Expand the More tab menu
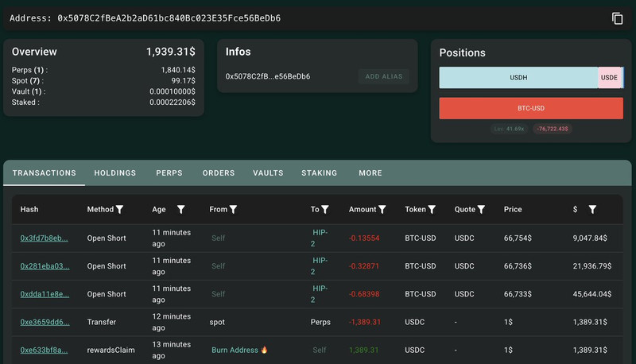Image resolution: width=636 pixels, height=364 pixels. coord(370,172)
